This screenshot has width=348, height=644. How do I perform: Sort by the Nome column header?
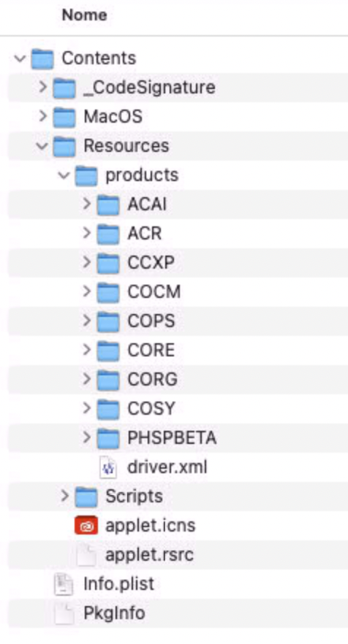tap(84, 15)
